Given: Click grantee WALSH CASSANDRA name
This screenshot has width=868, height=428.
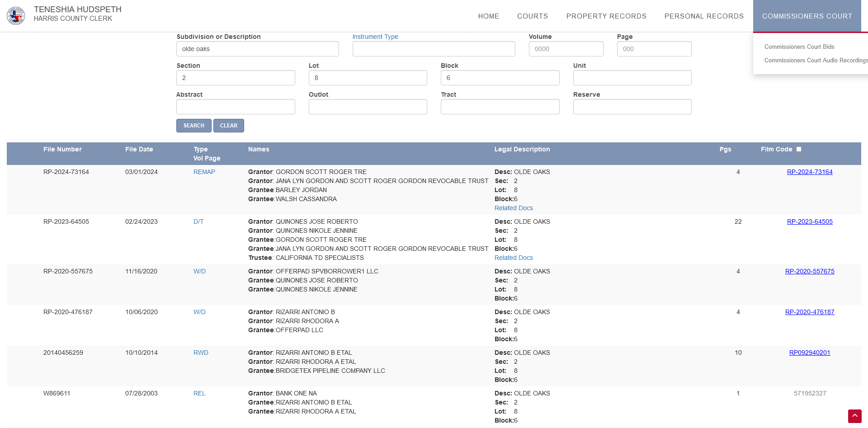Looking at the screenshot, I should [306, 199].
